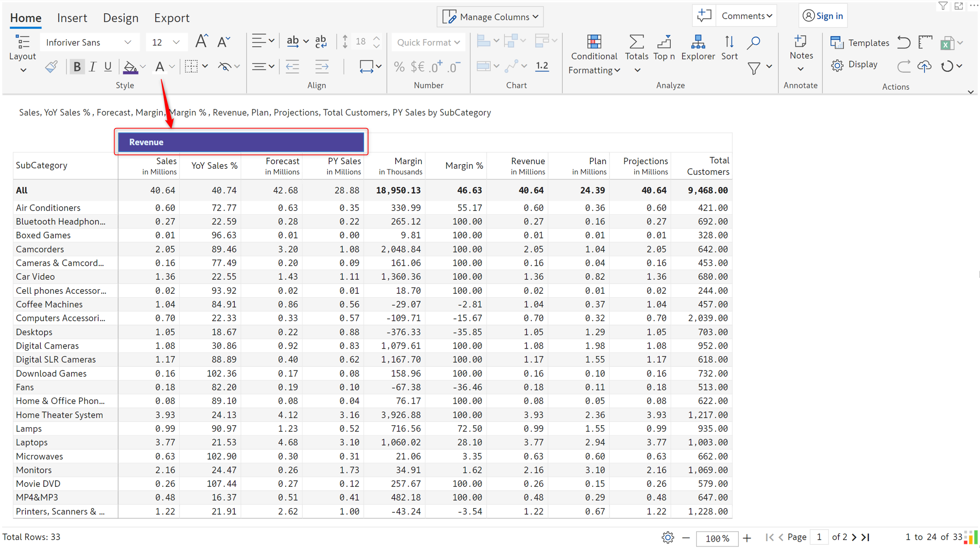The height and width of the screenshot is (548, 980).
Task: Click the Top n icon
Action: pyautogui.click(x=664, y=43)
